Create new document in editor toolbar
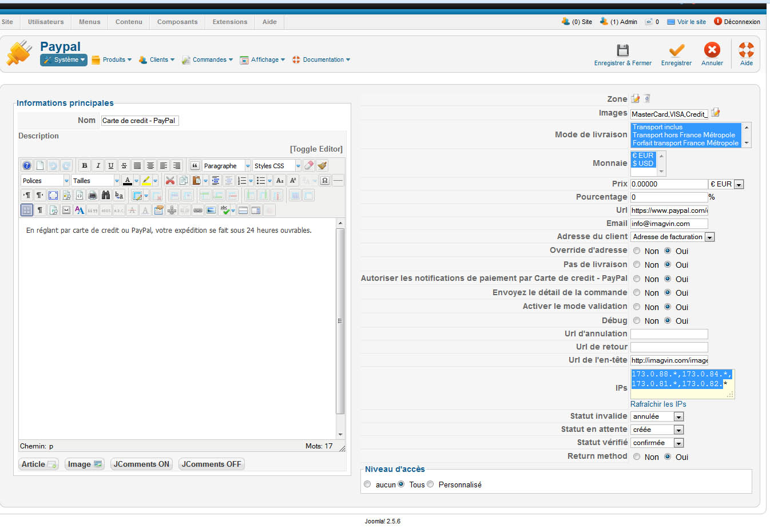The width and height of the screenshot is (770, 532). pos(39,165)
